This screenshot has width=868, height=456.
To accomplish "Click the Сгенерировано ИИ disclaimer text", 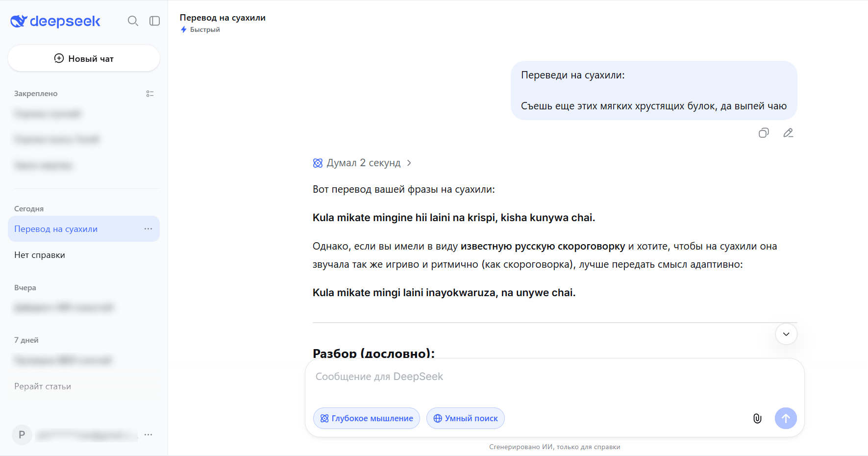I will [555, 447].
